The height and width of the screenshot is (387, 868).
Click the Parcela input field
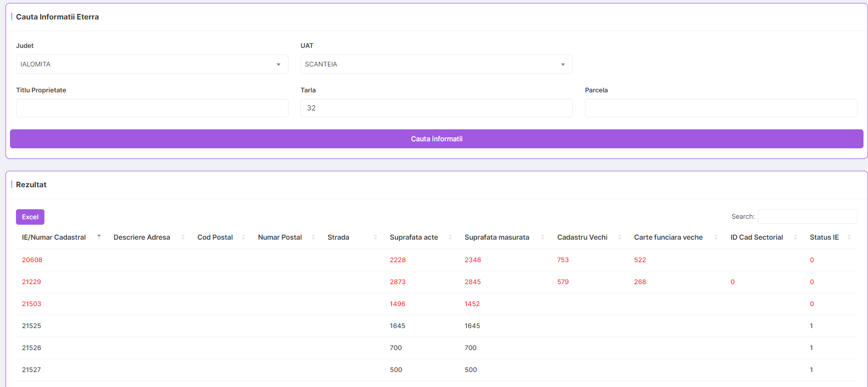(x=720, y=108)
